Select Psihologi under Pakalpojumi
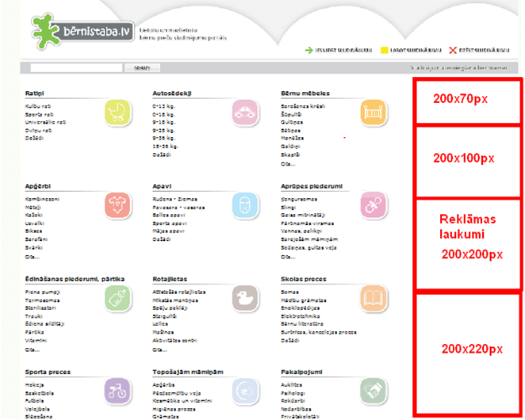The height and width of the screenshot is (420, 525). pos(293,393)
